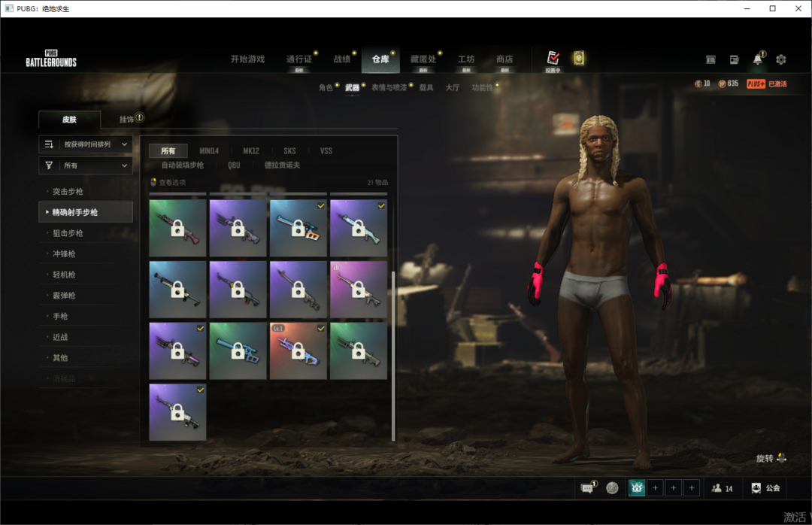Click first empty team slot plus button

pos(655,488)
